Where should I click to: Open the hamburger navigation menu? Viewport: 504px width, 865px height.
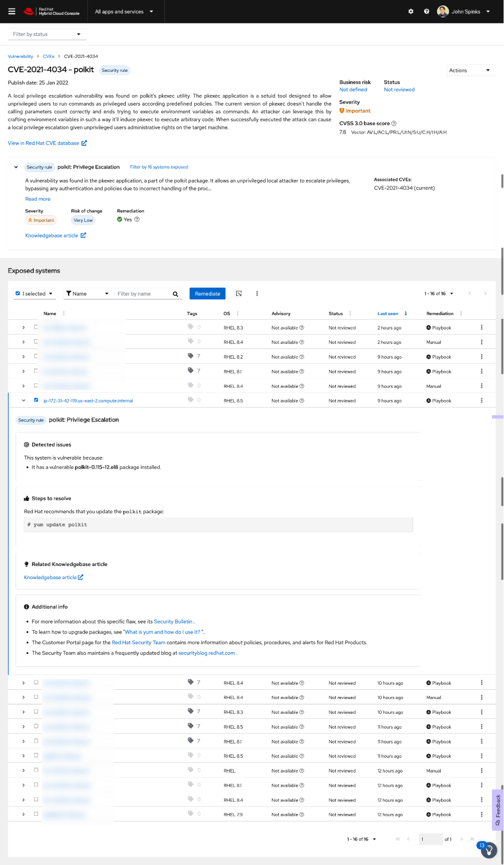12,12
